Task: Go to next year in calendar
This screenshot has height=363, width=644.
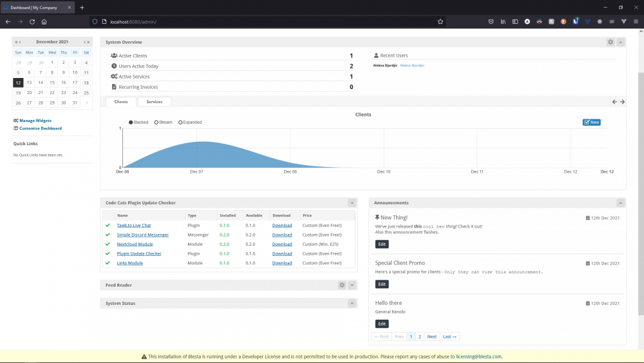Action: [x=88, y=42]
